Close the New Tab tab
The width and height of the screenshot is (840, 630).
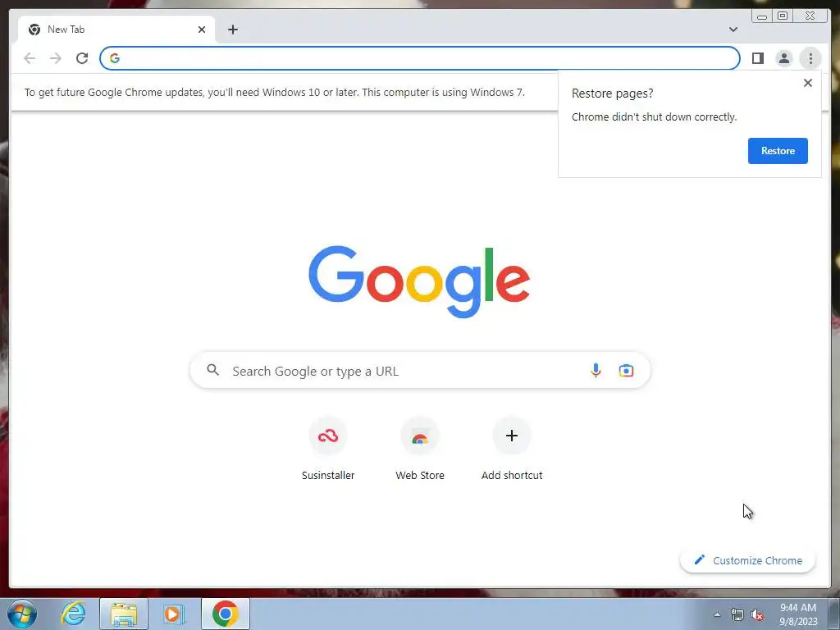(x=202, y=30)
